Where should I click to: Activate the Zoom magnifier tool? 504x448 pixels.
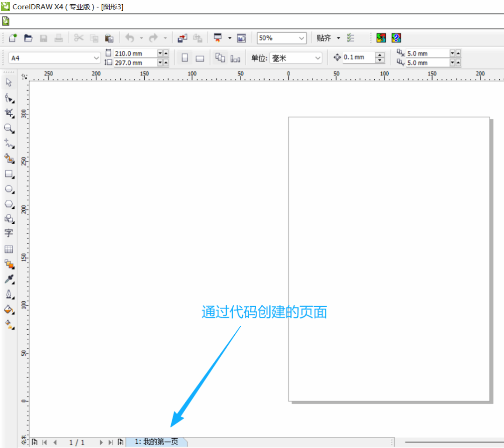click(9, 128)
